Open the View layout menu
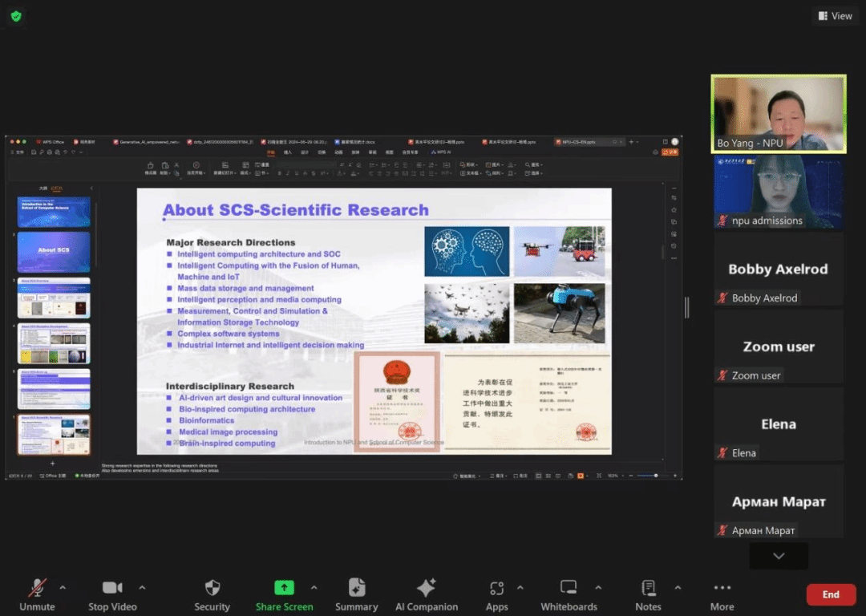The image size is (866, 616). click(x=835, y=16)
